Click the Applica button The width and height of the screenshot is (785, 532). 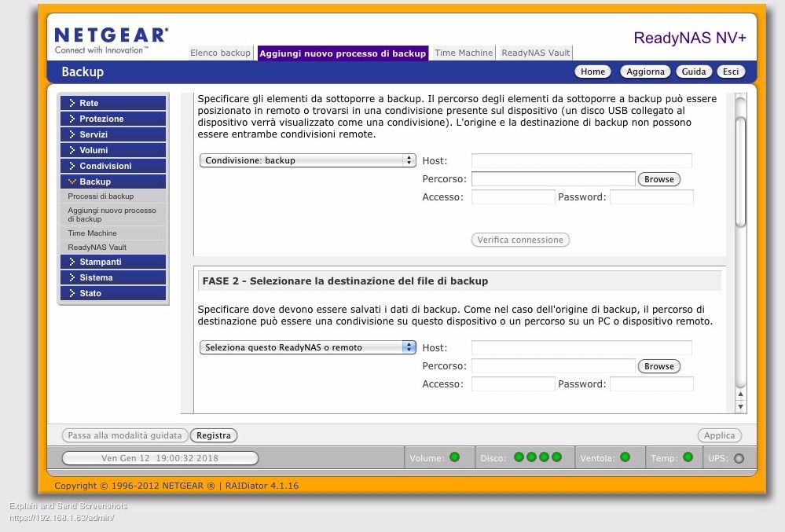pos(720,435)
